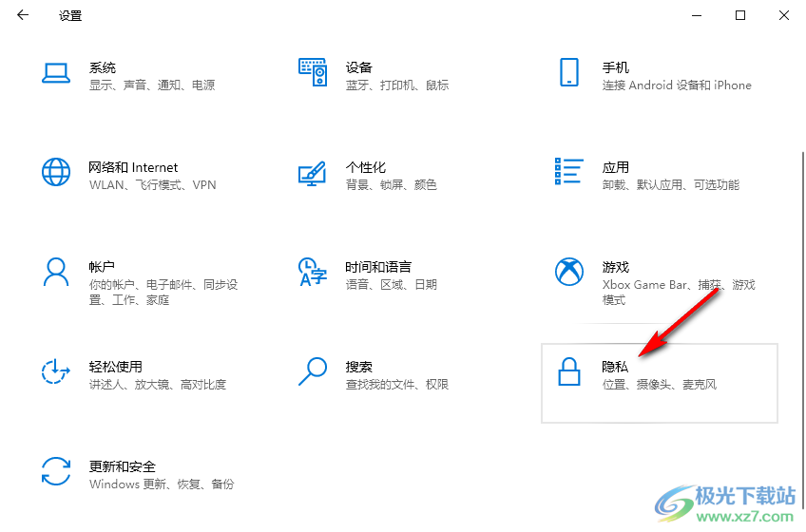
Task: Maximize the 设置 window
Action: [x=740, y=15]
